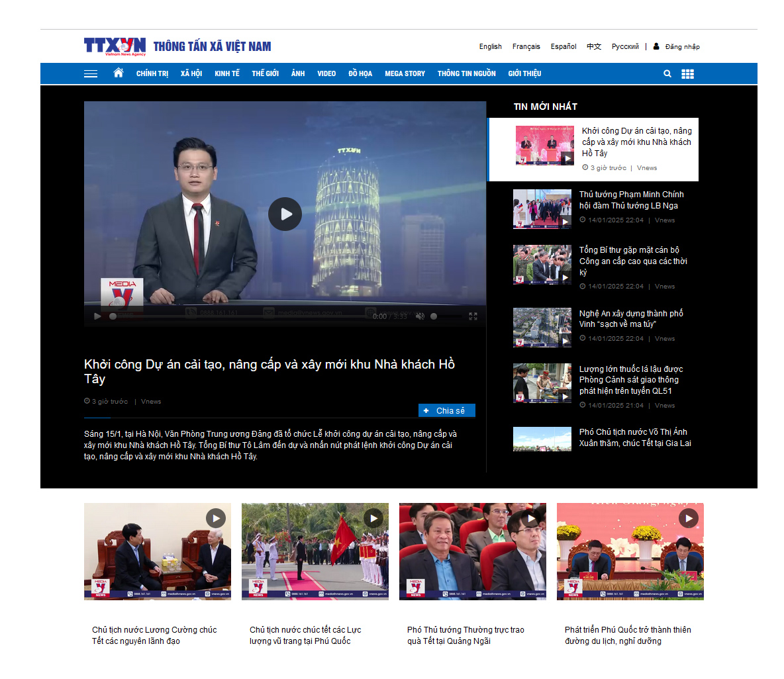Screen dimensions: 784x679
Task: Select the THÔNG TIN NGUỒN menu
Action: [x=466, y=73]
